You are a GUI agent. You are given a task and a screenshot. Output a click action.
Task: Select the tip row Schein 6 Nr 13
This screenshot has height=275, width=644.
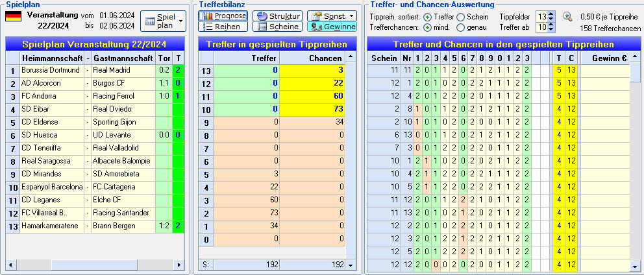coord(498,135)
